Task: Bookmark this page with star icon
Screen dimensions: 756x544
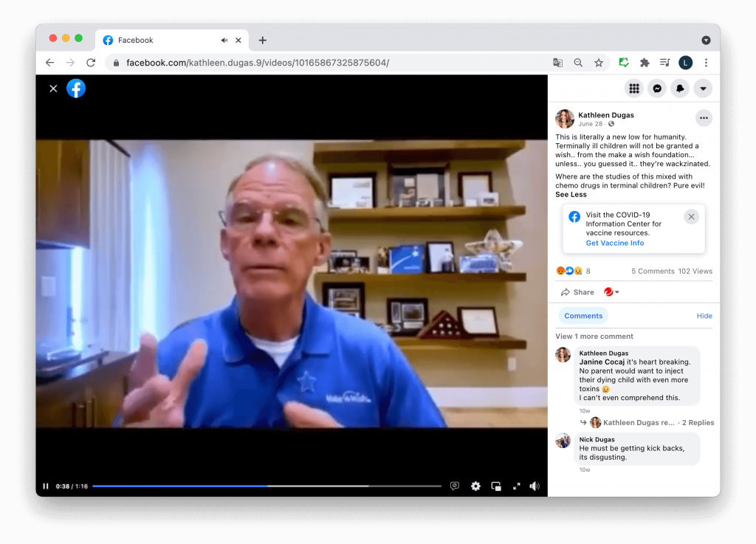Action: click(599, 63)
